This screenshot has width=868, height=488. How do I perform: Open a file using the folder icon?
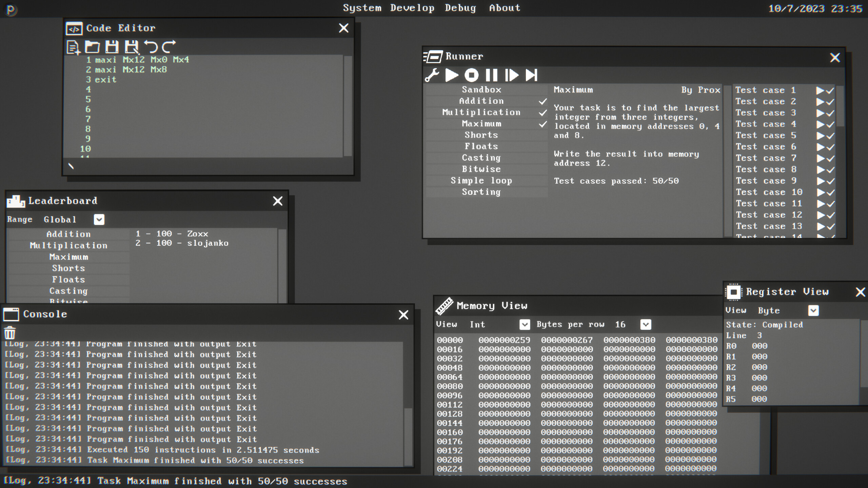92,47
